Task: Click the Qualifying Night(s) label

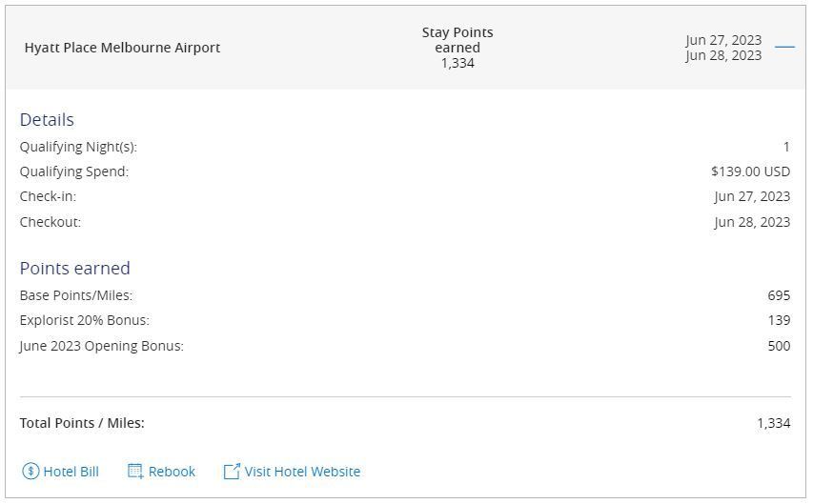Action: 78,147
